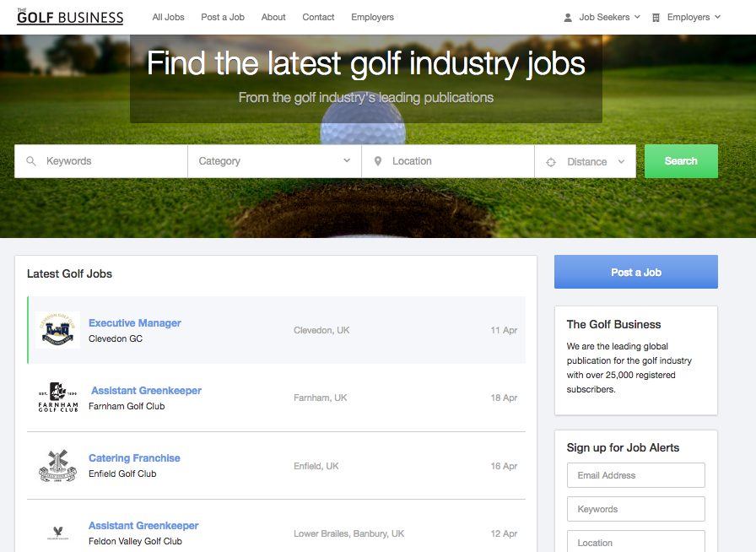
Task: Click the Feldon Valley Golf Club logo
Action: pyautogui.click(x=57, y=533)
